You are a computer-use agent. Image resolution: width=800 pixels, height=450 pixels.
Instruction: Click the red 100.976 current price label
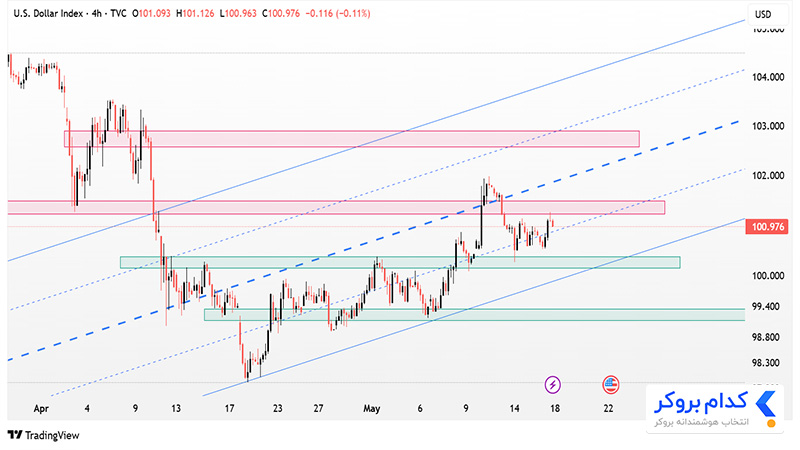767,227
